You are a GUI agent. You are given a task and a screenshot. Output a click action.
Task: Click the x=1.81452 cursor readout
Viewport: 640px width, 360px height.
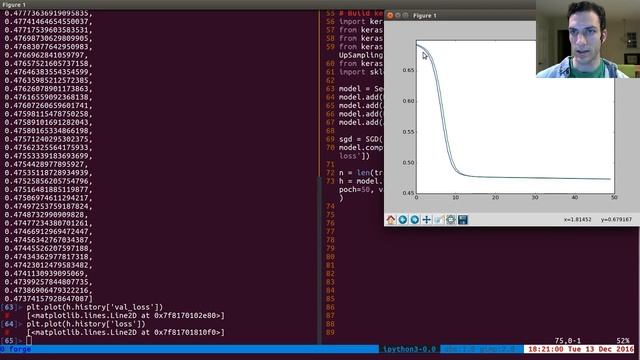pos(578,220)
